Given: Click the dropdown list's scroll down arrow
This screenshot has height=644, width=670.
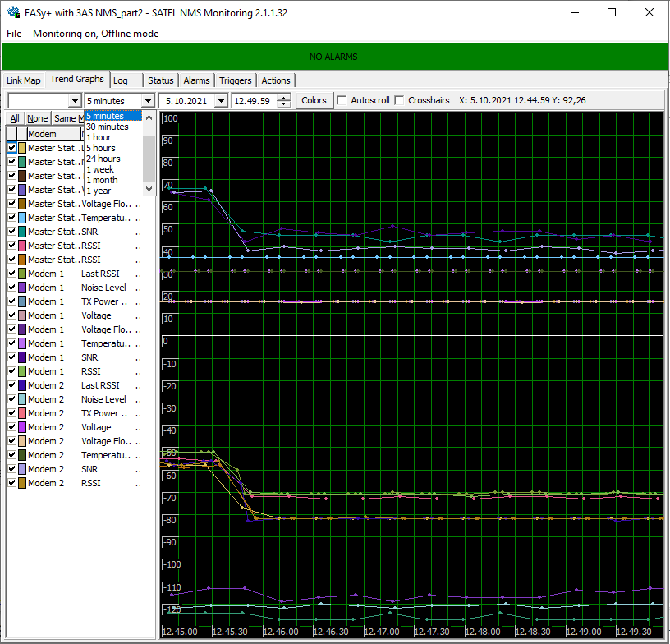Looking at the screenshot, I should tap(149, 188).
